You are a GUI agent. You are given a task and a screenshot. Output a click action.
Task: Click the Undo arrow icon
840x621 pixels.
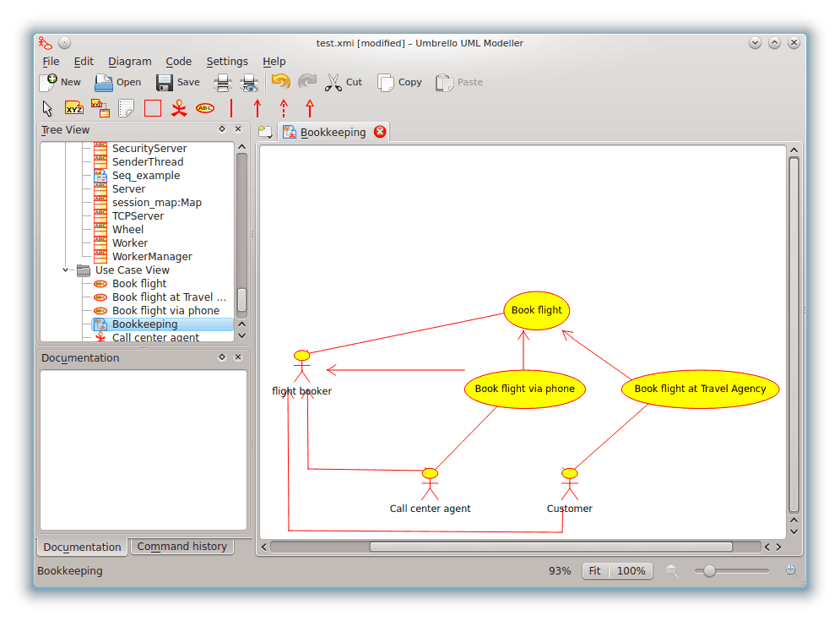280,82
